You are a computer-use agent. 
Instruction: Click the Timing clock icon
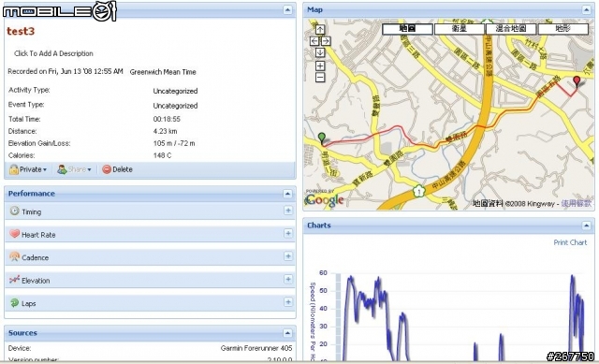(x=15, y=211)
